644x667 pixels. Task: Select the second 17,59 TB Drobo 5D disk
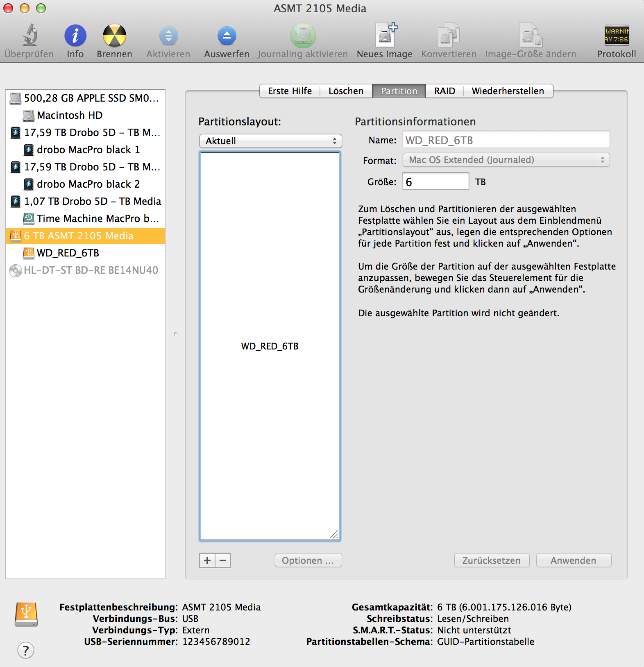coord(85,167)
